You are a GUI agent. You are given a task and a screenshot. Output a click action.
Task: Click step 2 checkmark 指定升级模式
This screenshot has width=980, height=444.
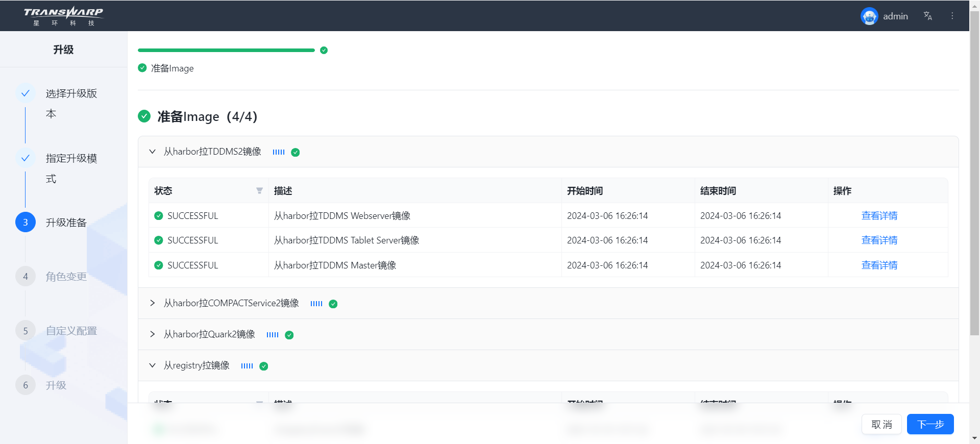click(x=26, y=158)
